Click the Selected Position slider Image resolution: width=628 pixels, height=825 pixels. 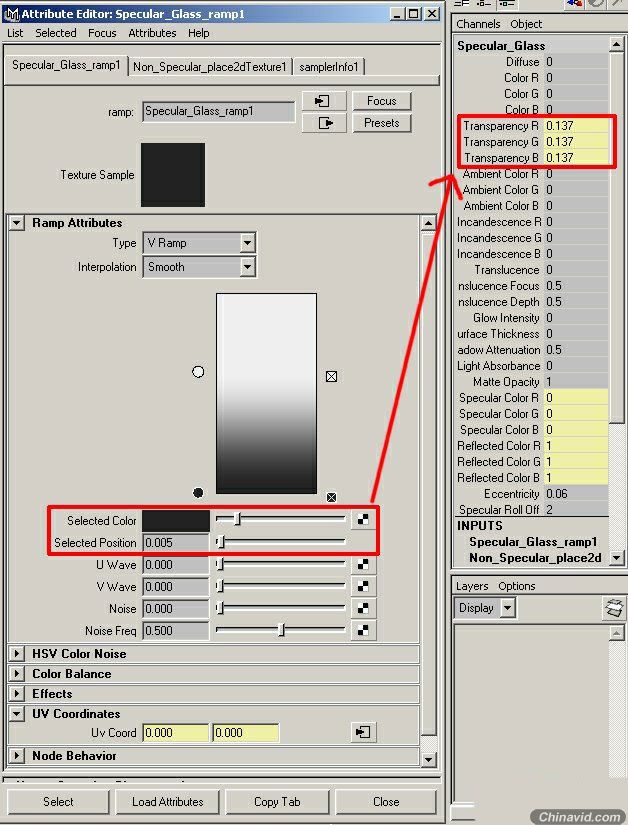280,541
